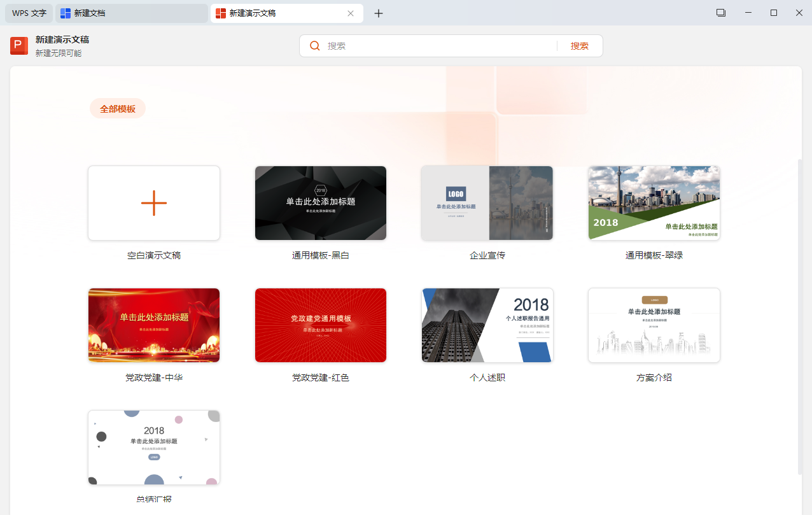The image size is (812, 515).
Task: Open the 总结汇报 template thumbnail
Action: [x=154, y=448]
